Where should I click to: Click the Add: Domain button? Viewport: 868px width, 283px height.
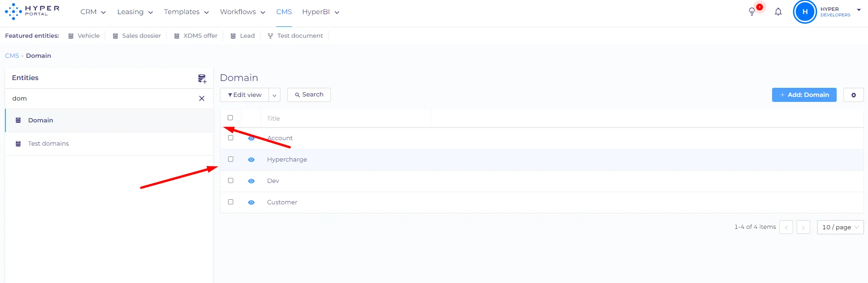coord(804,95)
